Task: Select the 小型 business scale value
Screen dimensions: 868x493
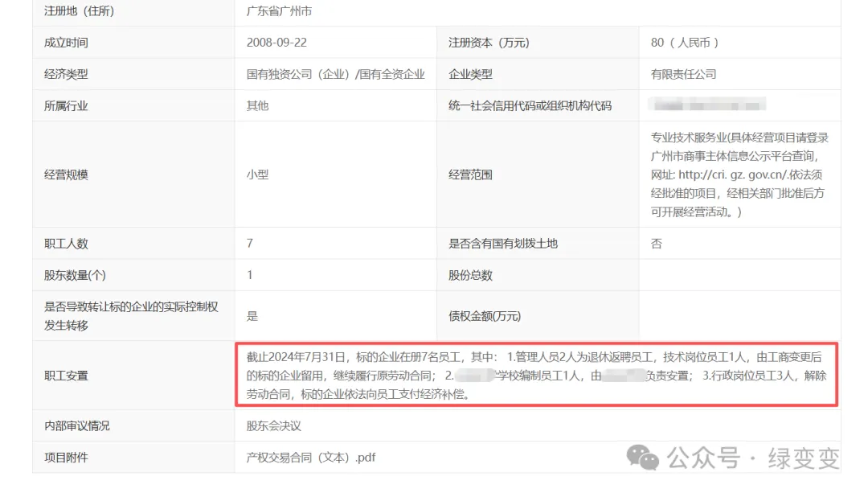Action: 257,175
